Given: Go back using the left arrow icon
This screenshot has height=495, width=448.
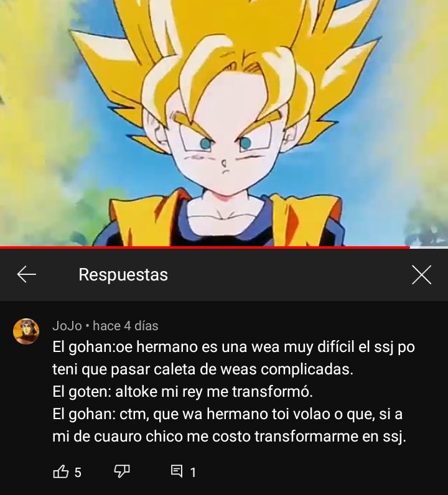Looking at the screenshot, I should coord(27,274).
